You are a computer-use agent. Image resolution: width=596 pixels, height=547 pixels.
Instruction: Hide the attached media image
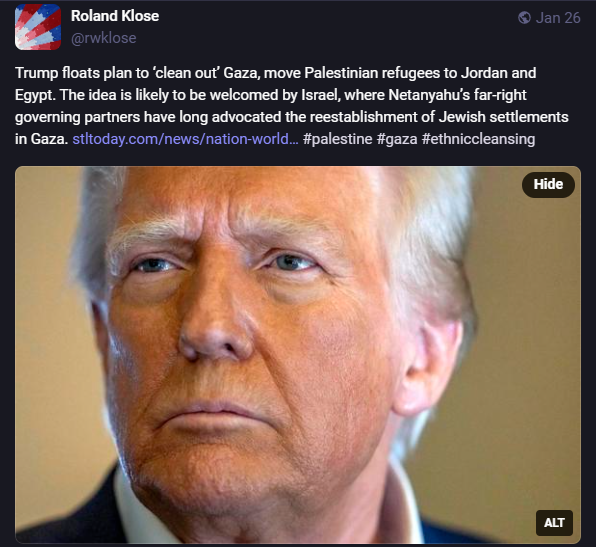(x=548, y=185)
